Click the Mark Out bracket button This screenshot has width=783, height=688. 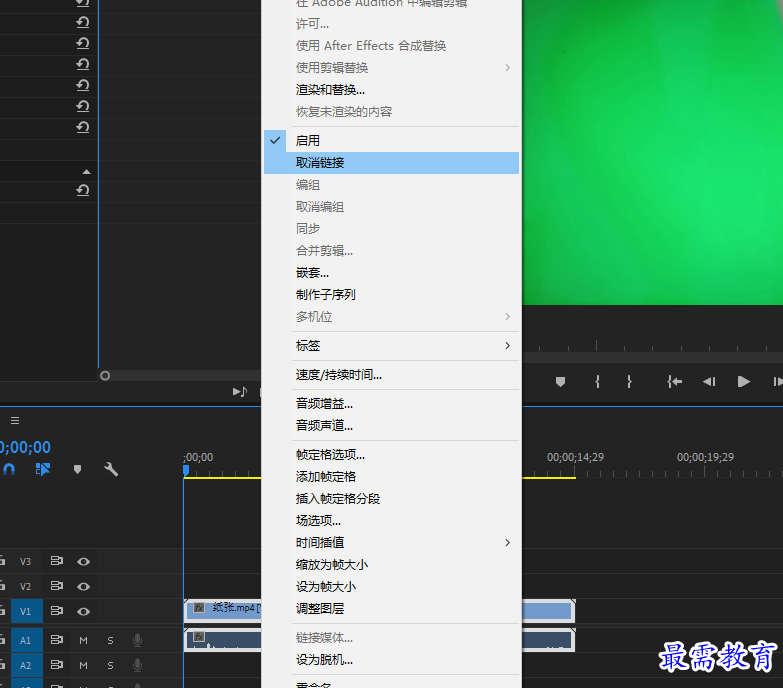pyautogui.click(x=629, y=382)
